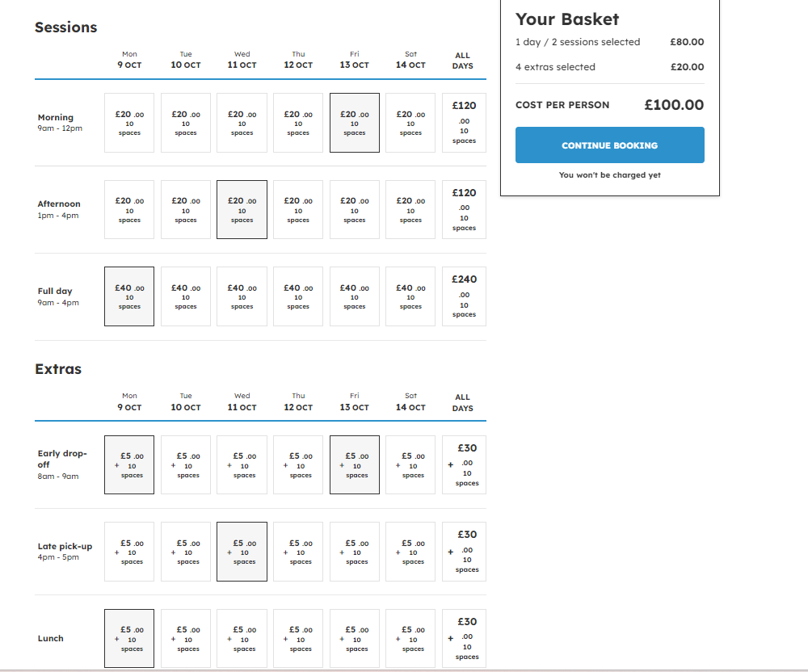
Task: Remove Early drop-off on Friday 13 Oct
Action: pos(354,464)
